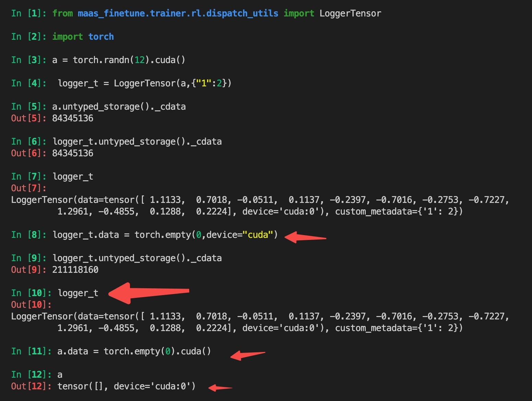Click the Out[10] prompt label
Image resolution: width=532 pixels, height=401 pixels.
31,305
